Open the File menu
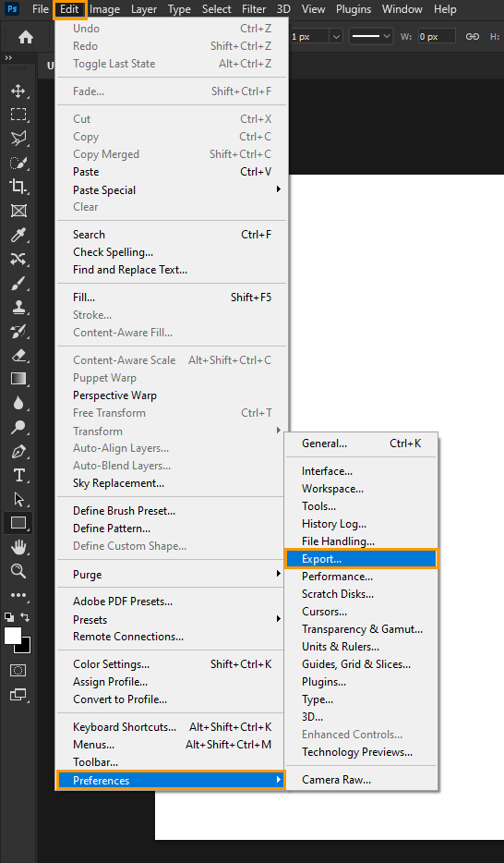Screen dimensions: 504x863 click(x=41, y=9)
